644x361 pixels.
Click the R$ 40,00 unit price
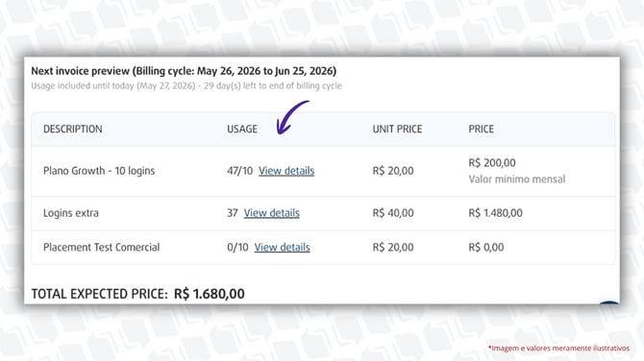click(393, 213)
